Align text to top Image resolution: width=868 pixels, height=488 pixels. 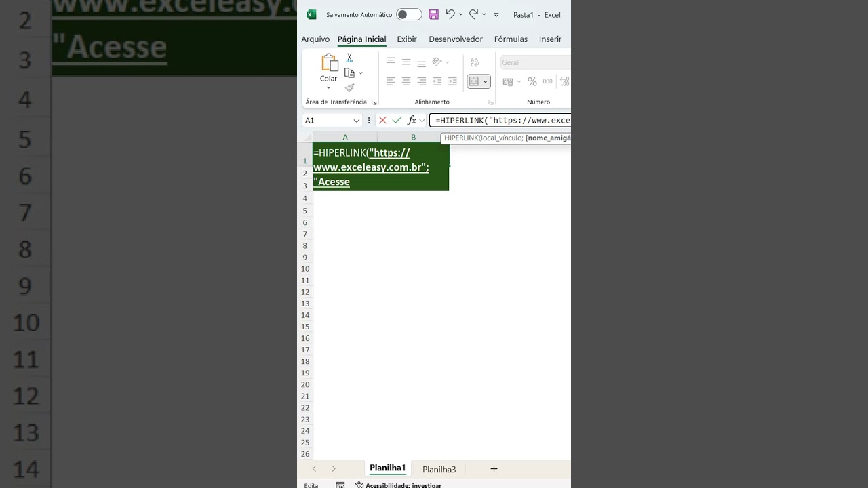pos(391,62)
